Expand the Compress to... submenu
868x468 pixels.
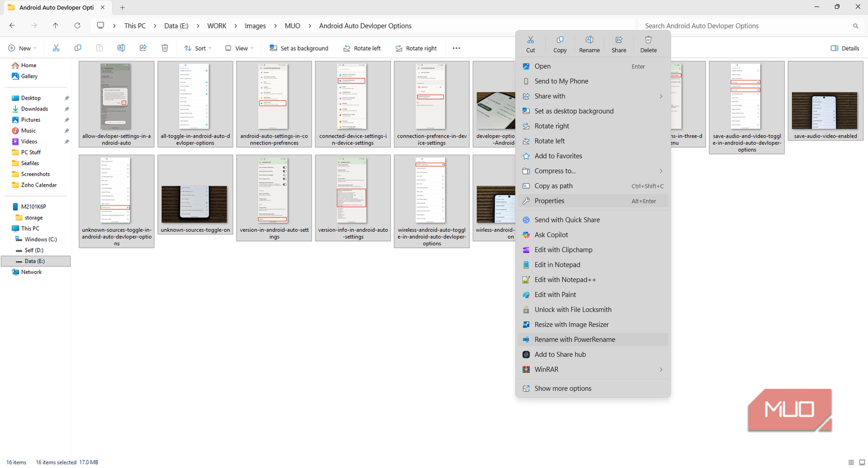pyautogui.click(x=593, y=171)
